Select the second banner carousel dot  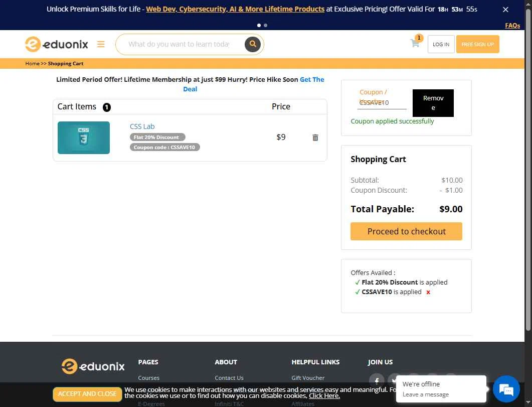click(x=265, y=25)
